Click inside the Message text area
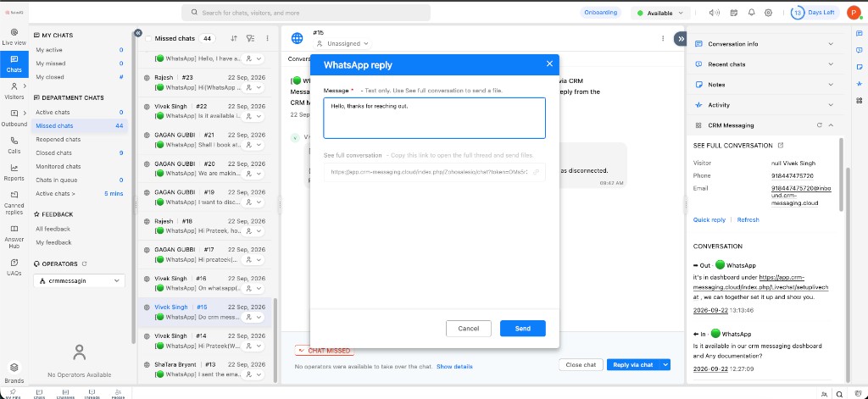The height and width of the screenshot is (399, 868). (435, 118)
